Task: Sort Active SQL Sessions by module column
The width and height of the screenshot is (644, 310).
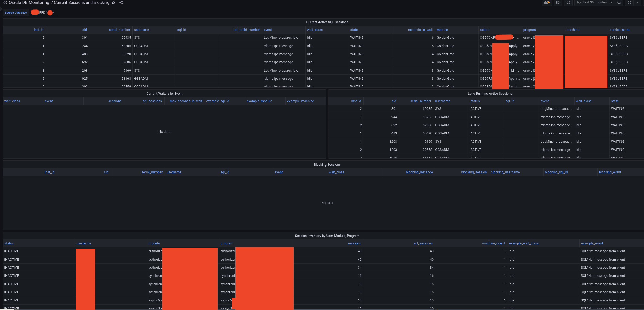Action: click(442, 30)
